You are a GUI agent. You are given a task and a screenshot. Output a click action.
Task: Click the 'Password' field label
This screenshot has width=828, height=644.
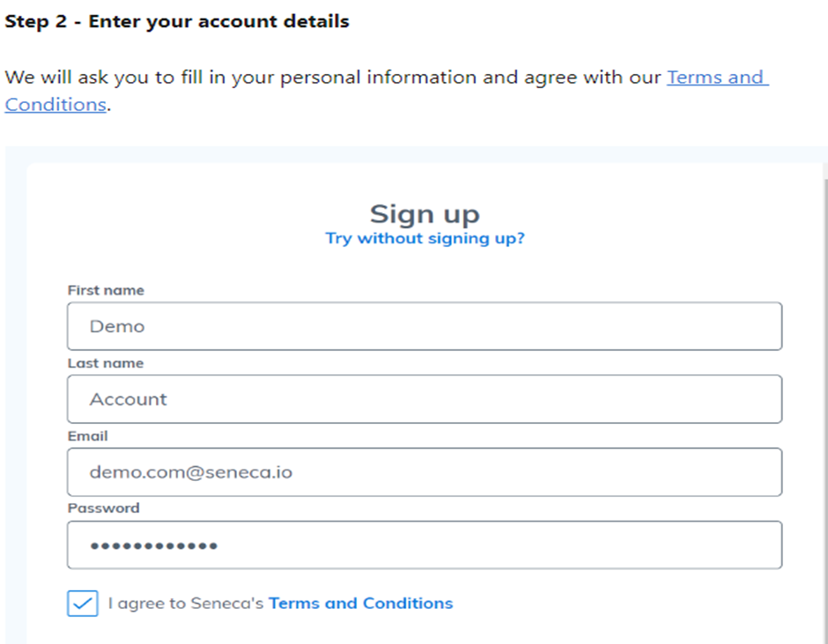click(104, 507)
